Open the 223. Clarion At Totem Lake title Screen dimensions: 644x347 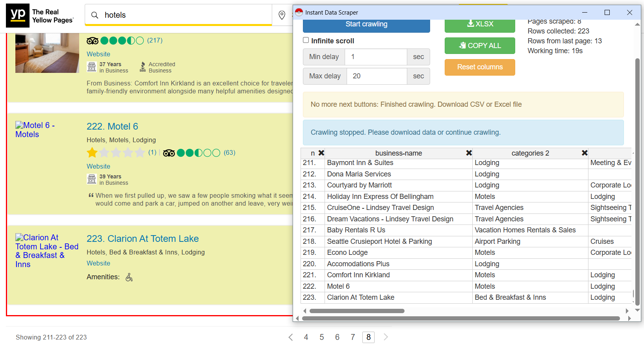(x=143, y=239)
